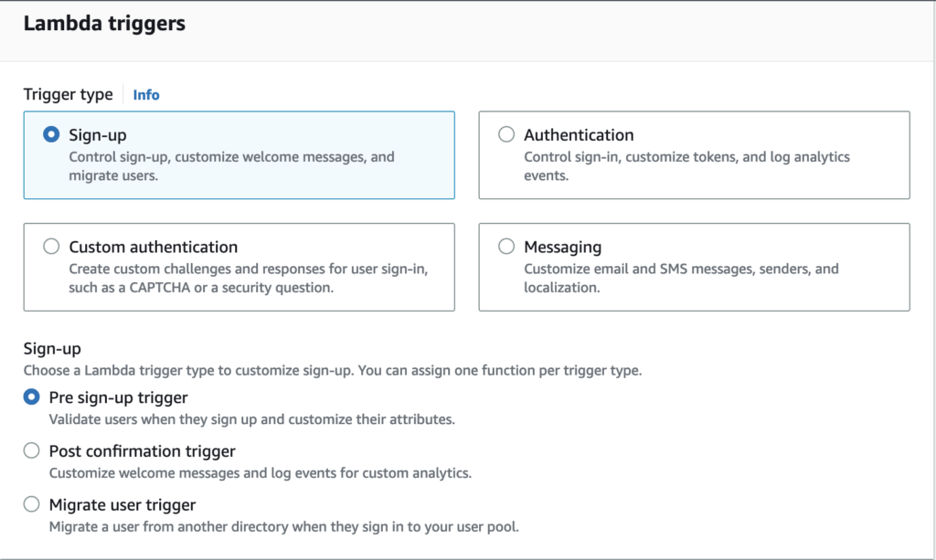Click the highlighted Sign-up trigger card
This screenshot has width=936, height=560.
[x=238, y=155]
